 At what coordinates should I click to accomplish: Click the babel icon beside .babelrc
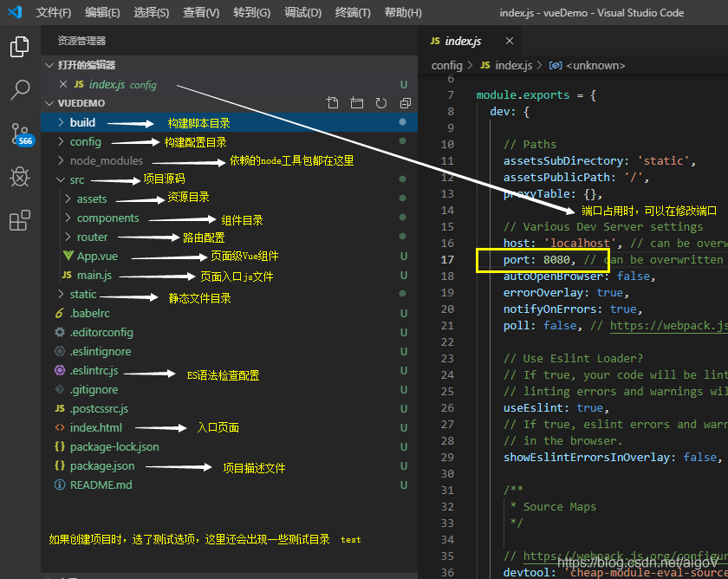coord(60,313)
